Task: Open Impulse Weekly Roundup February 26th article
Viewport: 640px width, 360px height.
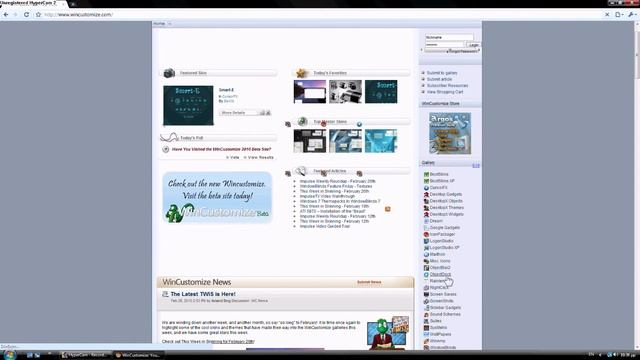Action: 338,181
